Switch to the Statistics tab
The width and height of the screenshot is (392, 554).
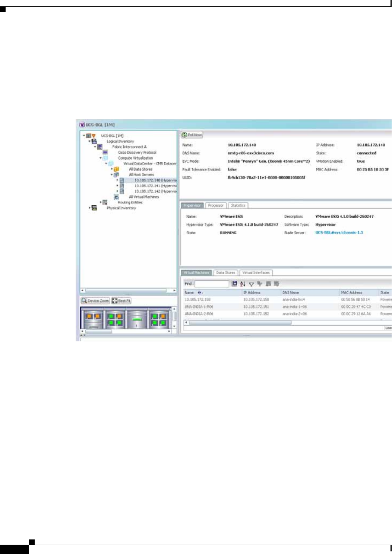[238, 206]
